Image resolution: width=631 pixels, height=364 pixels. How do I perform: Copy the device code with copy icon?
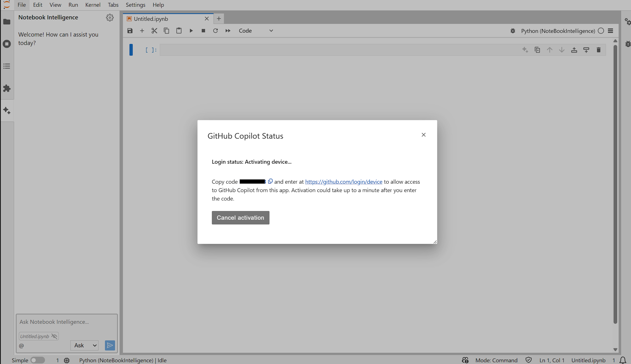pyautogui.click(x=270, y=181)
